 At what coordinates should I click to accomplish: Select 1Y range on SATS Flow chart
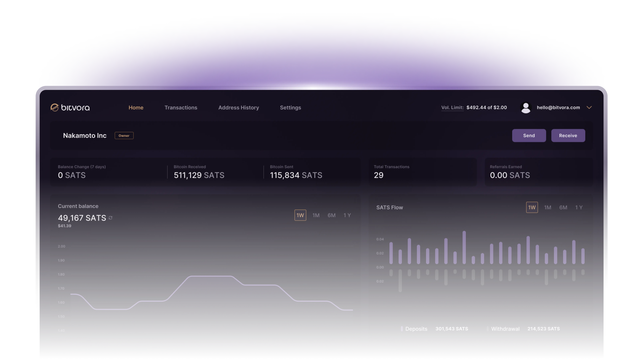579,207
